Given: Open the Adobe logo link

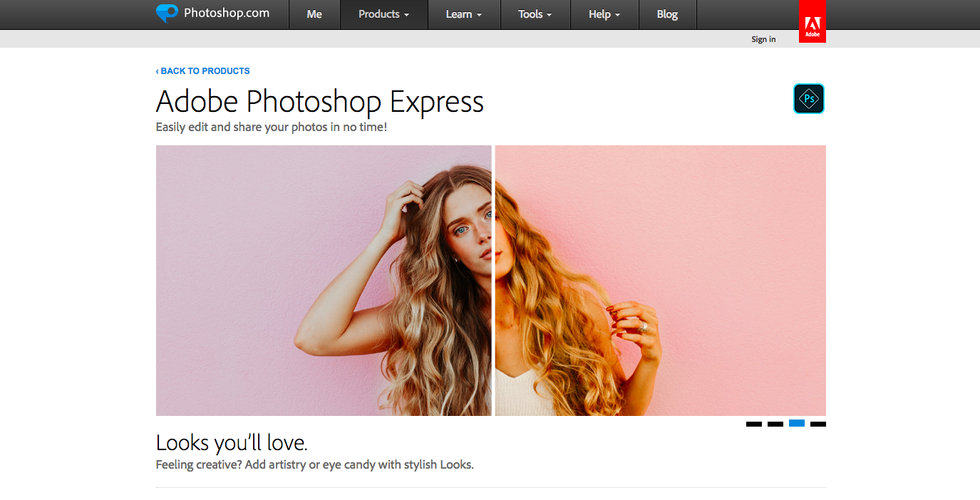Looking at the screenshot, I should (x=813, y=21).
